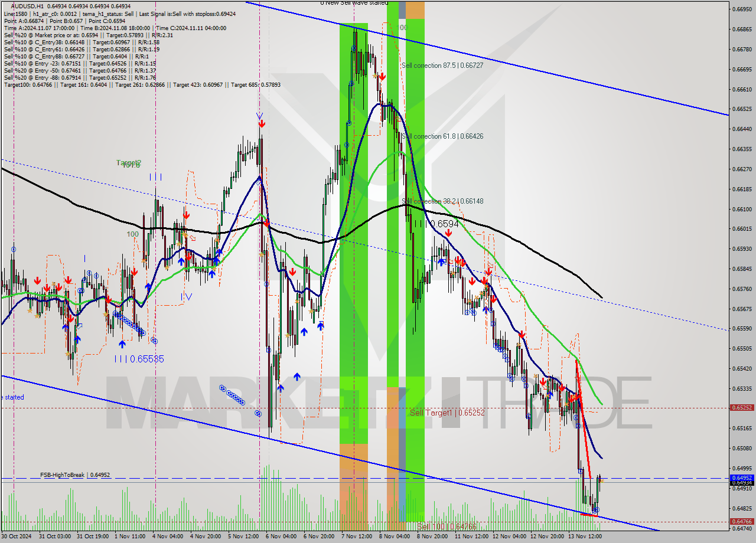The width and height of the screenshot is (756, 543).
Task: Click the '30 Oct 2024' time axis label
Action: (15, 537)
